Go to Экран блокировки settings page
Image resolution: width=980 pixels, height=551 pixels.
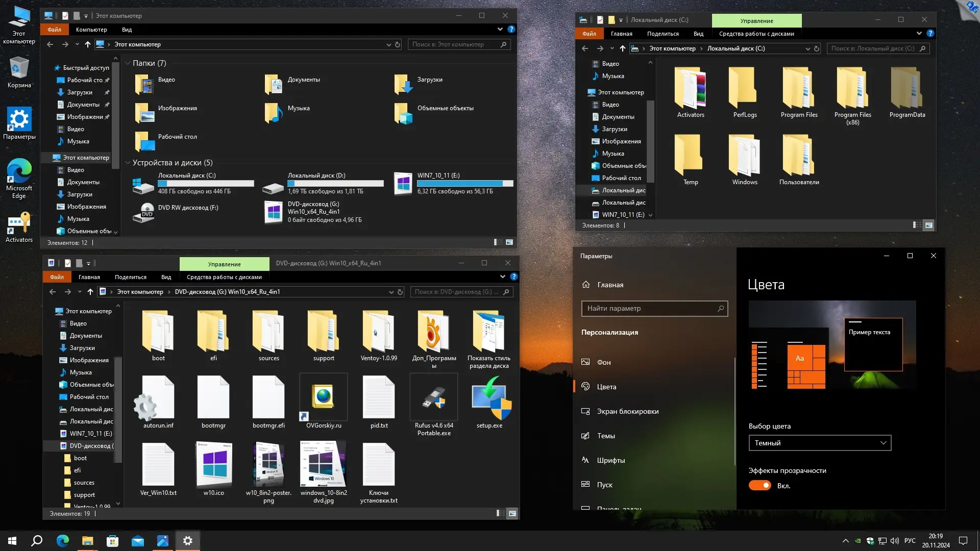627,411
